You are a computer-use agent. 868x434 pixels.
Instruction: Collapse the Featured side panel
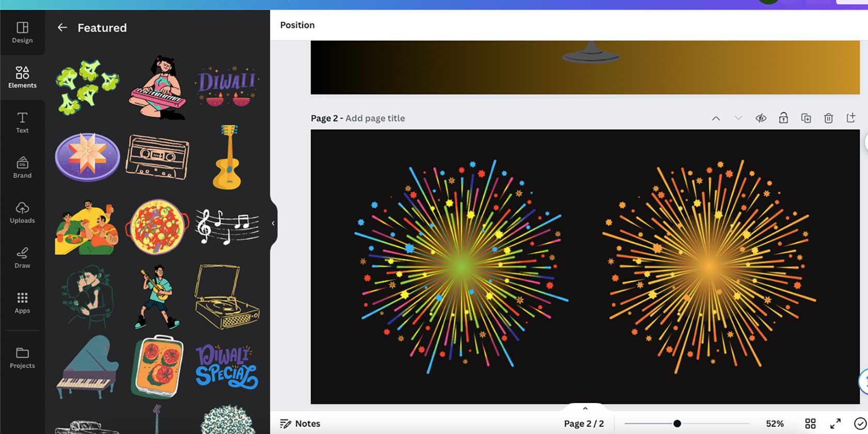273,223
